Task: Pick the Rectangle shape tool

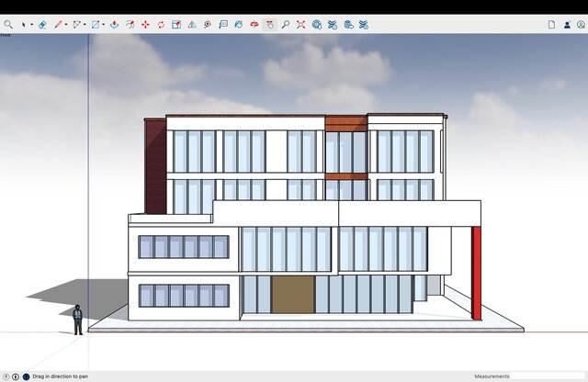Action: [x=96, y=25]
